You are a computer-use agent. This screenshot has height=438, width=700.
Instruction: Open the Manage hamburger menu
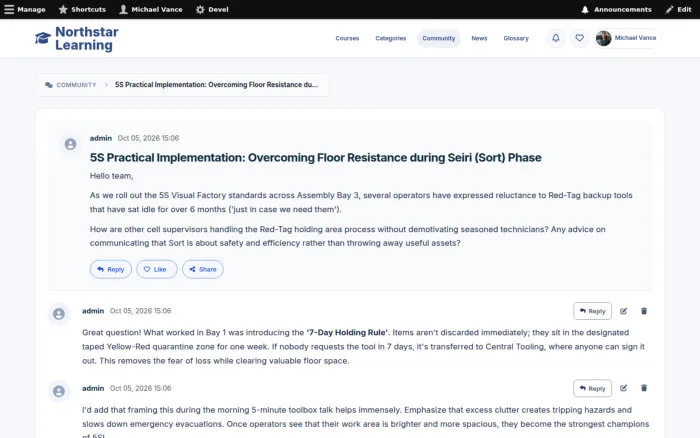coord(25,9)
